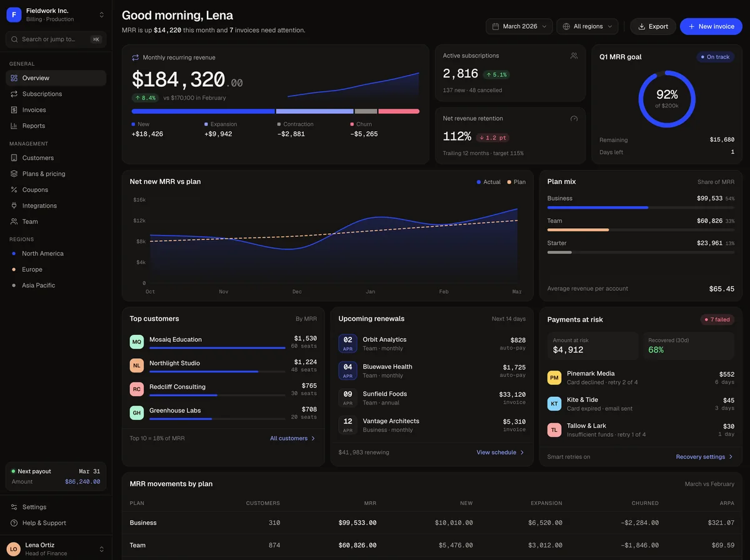Click the Tallow & Lark TL avatar
Viewport: 750px width, 560px height.
pyautogui.click(x=554, y=430)
